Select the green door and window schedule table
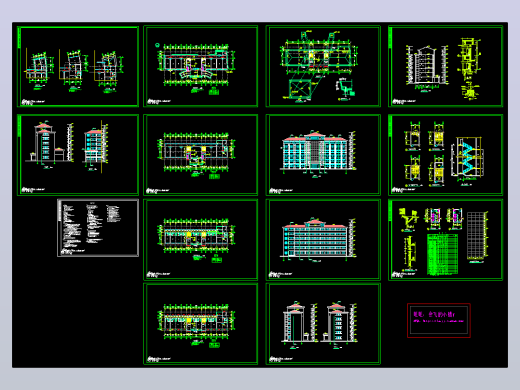 443,255
